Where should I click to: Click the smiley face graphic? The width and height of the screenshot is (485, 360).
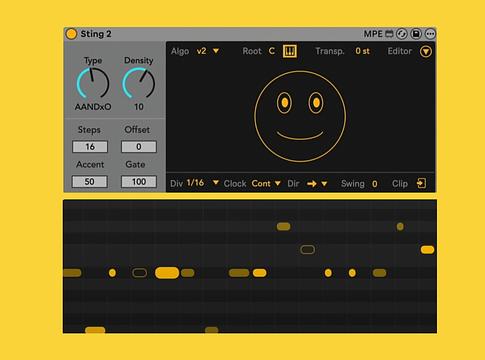[x=300, y=116]
